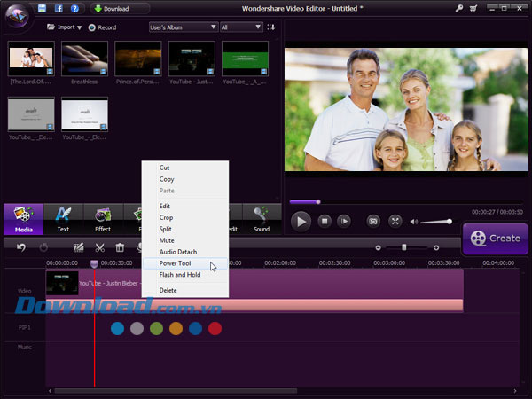This screenshot has height=399, width=532.
Task: Click the Download button at top
Action: [111, 9]
